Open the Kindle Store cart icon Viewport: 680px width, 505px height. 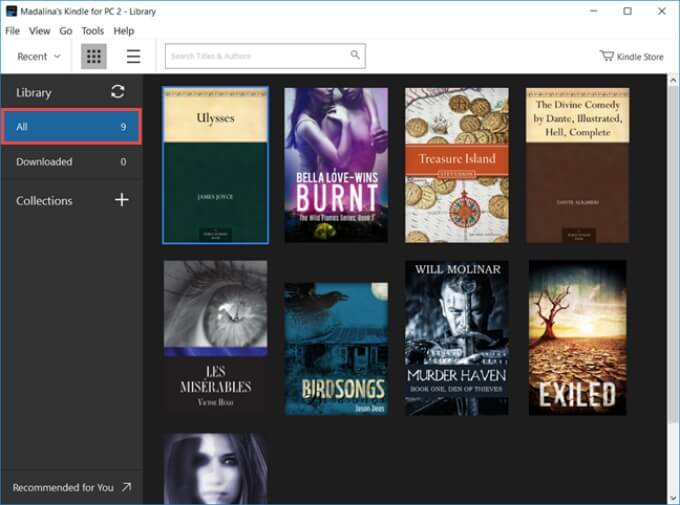[x=607, y=56]
